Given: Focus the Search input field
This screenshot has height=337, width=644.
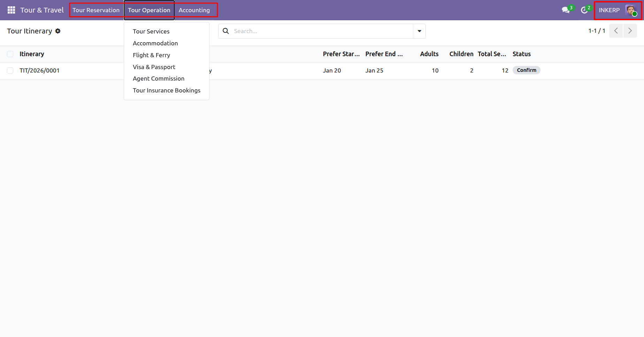Looking at the screenshot, I should pos(322,31).
